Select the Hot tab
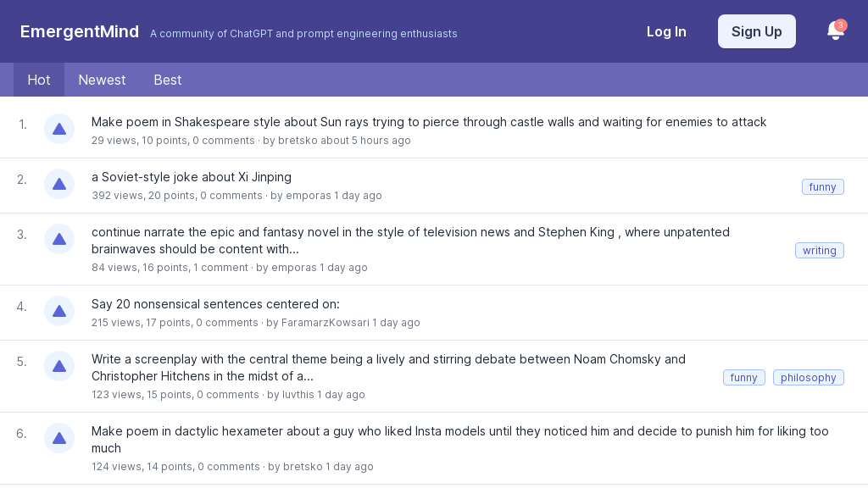Viewport: 868px width, 488px height. [39, 80]
